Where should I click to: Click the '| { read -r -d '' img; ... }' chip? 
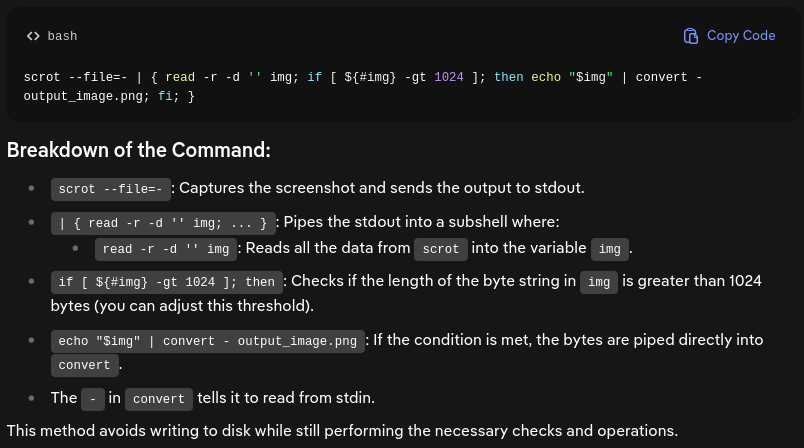point(163,223)
